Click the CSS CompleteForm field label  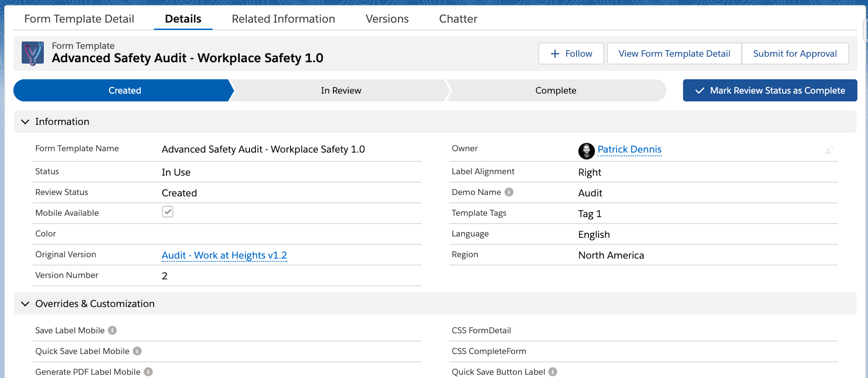489,351
